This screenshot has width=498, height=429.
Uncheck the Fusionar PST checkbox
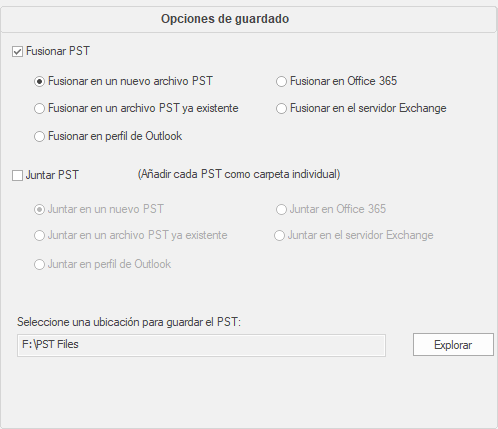click(17, 52)
